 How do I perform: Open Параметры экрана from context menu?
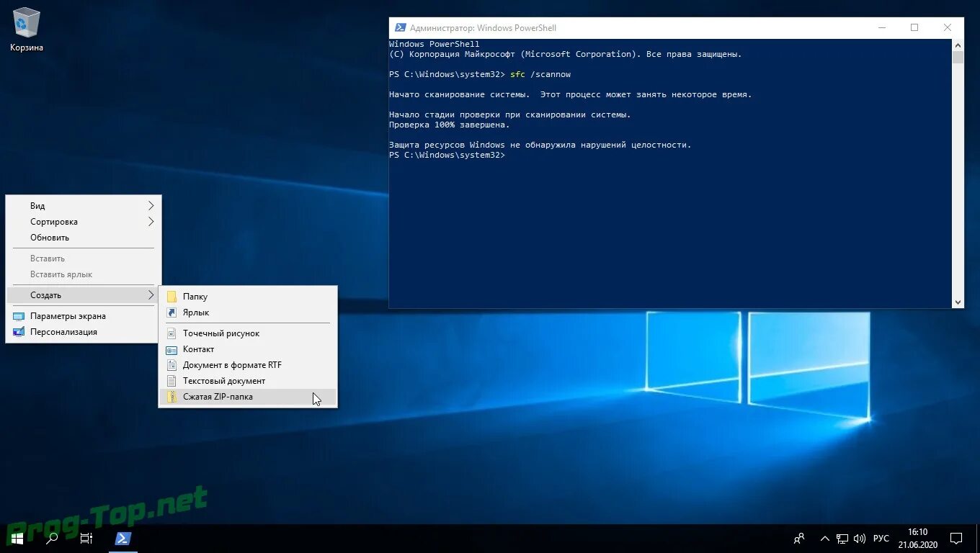[x=84, y=316]
